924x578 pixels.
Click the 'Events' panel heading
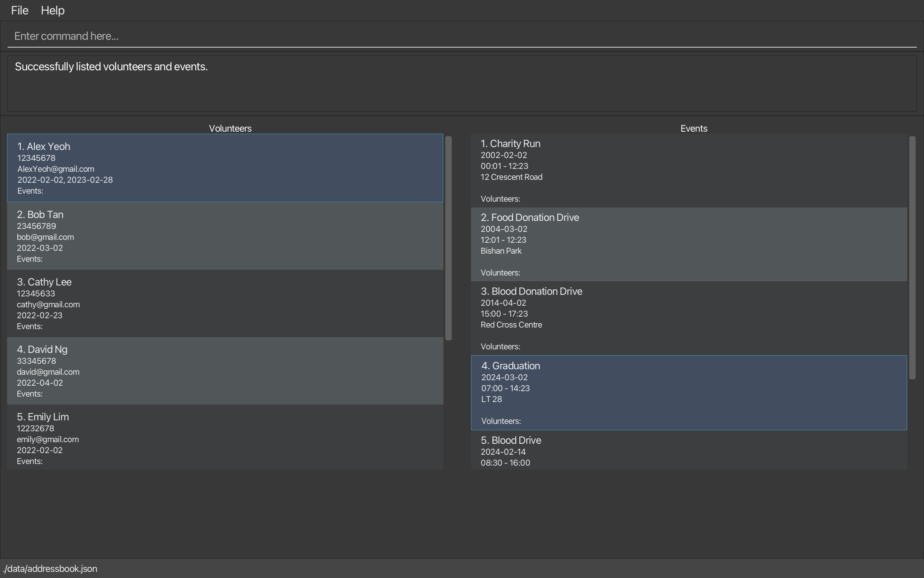[x=694, y=128]
